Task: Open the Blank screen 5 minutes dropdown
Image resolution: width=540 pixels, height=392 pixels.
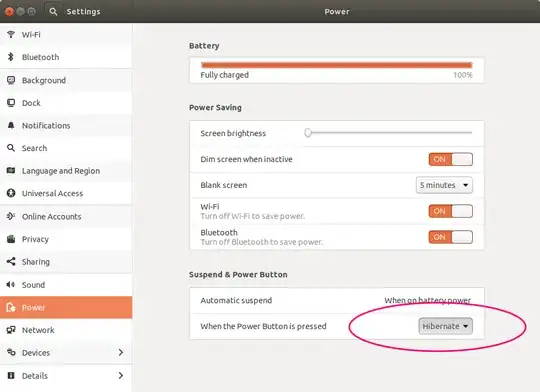Action: [x=444, y=185]
